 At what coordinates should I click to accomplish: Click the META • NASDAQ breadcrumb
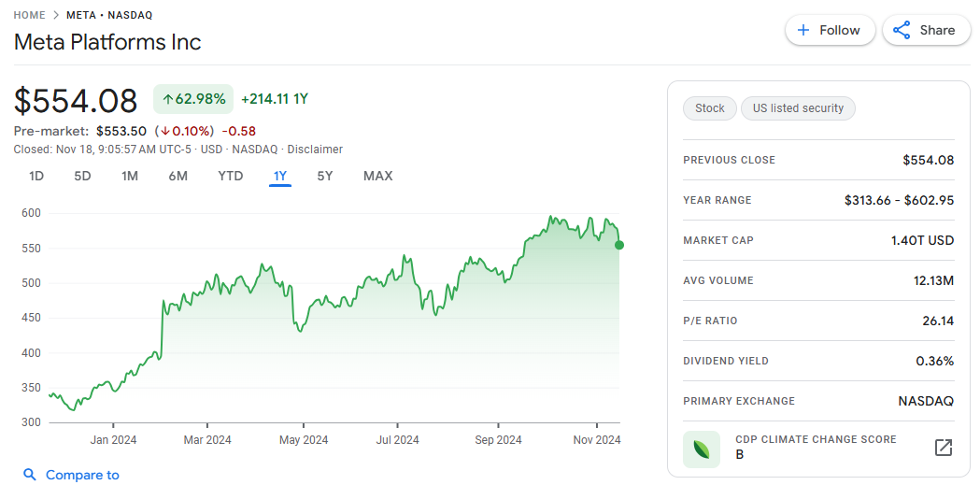pyautogui.click(x=109, y=15)
